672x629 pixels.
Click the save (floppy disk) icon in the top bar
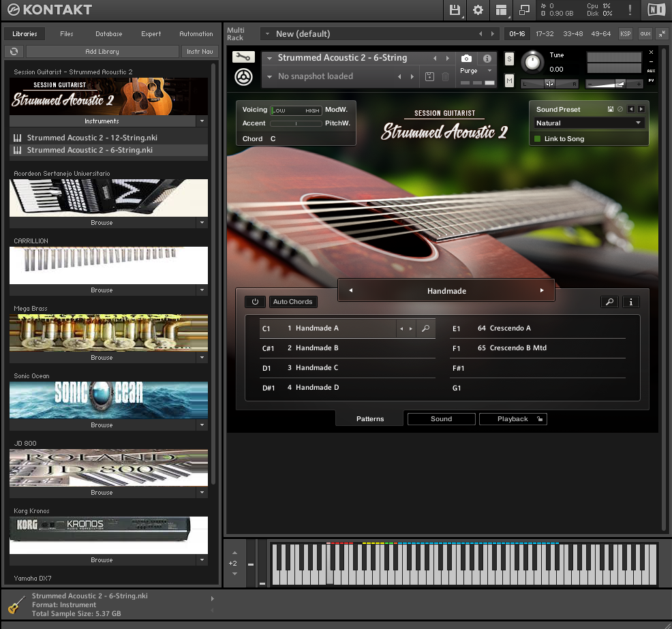pyautogui.click(x=455, y=10)
